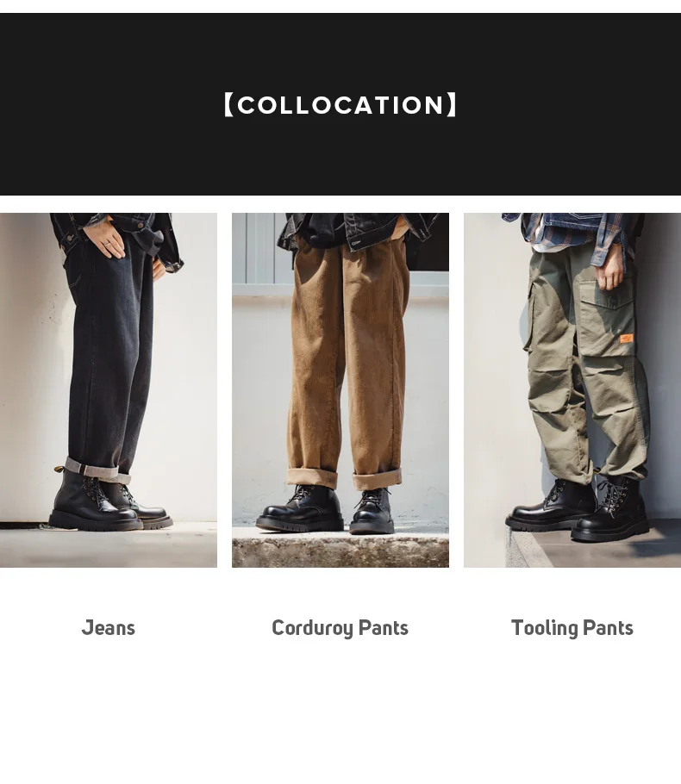Image resolution: width=681 pixels, height=784 pixels.
Task: Click the silver ring on the hand
Action: pos(107,244)
